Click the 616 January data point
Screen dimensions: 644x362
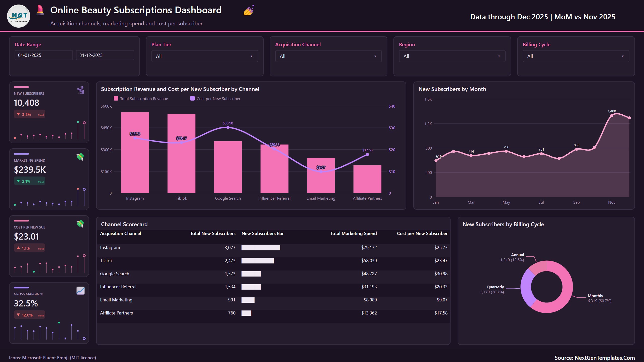436,161
